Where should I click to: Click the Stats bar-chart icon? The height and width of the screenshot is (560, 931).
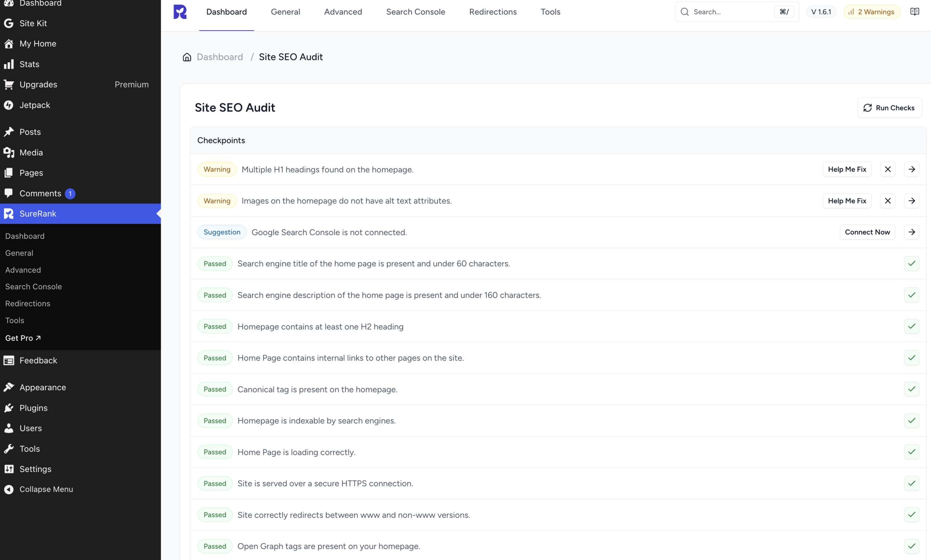[9, 64]
